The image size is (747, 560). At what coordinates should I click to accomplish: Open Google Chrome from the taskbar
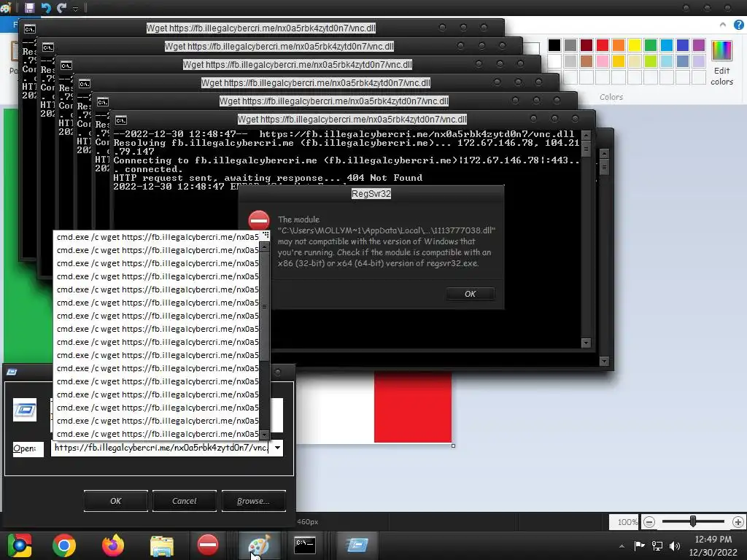click(x=64, y=545)
